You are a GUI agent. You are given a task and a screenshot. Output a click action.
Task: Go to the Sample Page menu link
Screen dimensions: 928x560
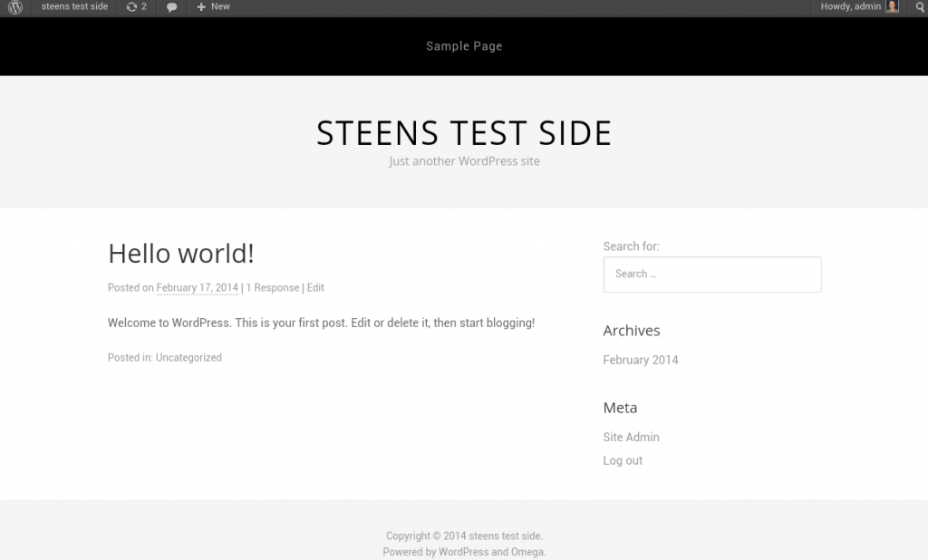click(x=464, y=46)
